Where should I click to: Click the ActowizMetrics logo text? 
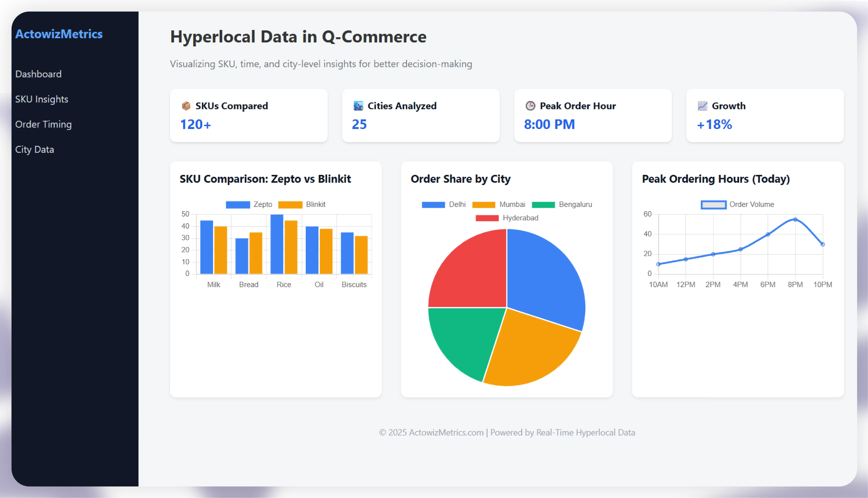[x=59, y=34]
